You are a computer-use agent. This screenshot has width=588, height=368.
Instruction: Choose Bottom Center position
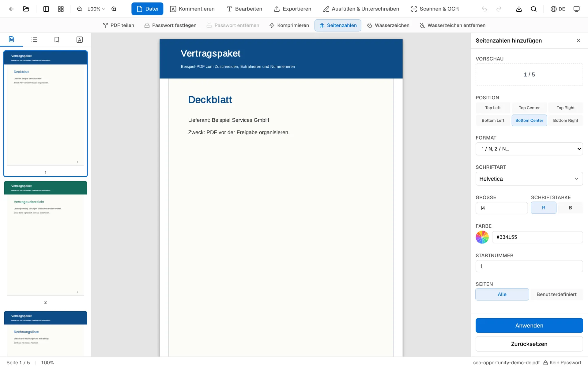point(529,121)
